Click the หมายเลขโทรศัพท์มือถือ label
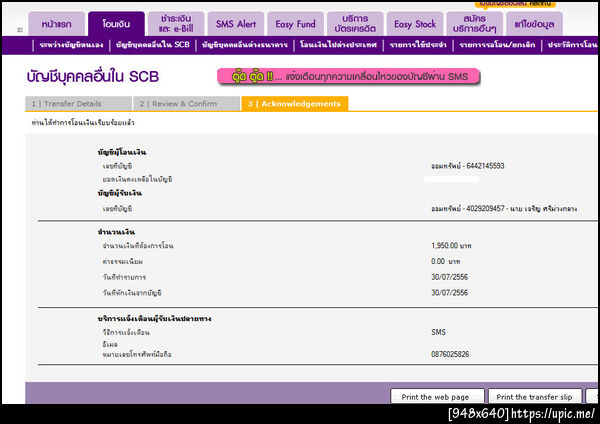Screen dimensions: 600x424 (137, 355)
